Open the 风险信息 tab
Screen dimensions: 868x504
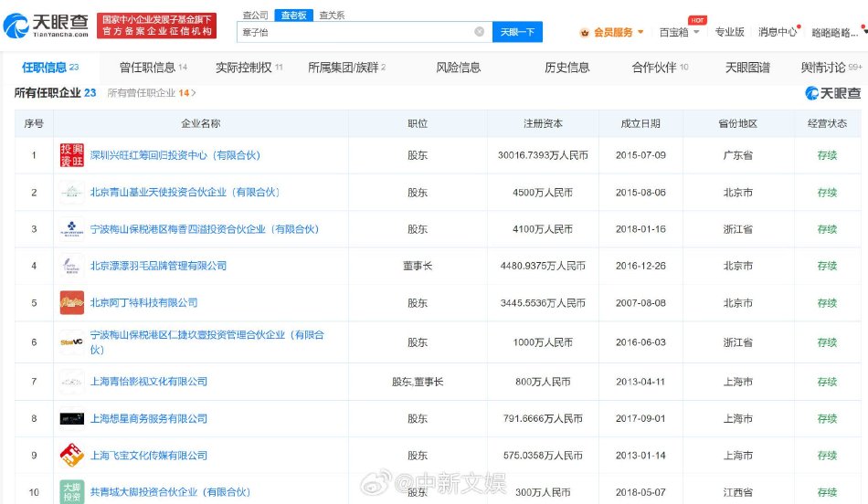pos(458,68)
